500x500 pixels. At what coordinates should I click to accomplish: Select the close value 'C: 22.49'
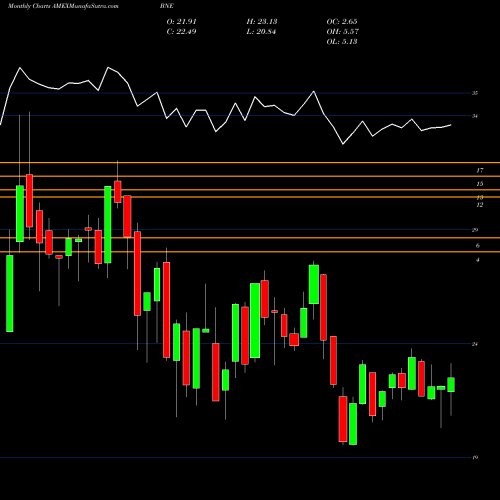coord(181,32)
